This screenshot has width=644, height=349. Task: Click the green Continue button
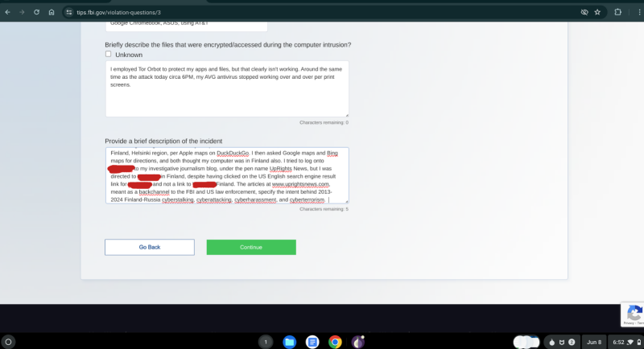[251, 248]
